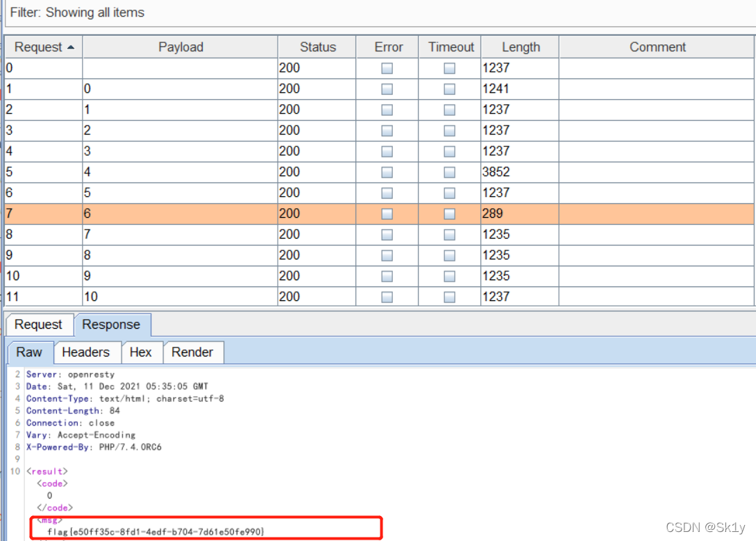Toggle Error checkbox in highlighted request 7 row
This screenshot has height=541, width=756.
coord(387,214)
